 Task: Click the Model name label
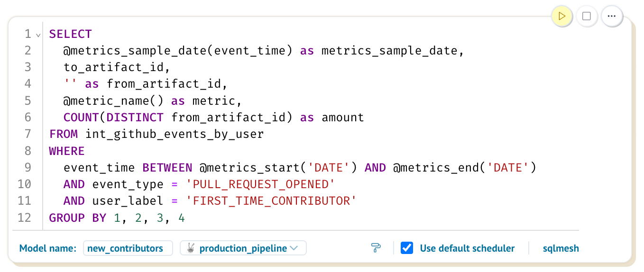point(47,248)
